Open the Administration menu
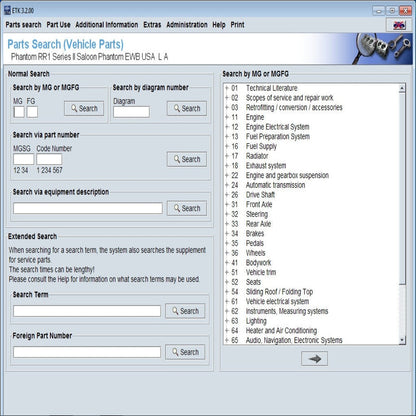This screenshot has height=416, width=416. 187,25
